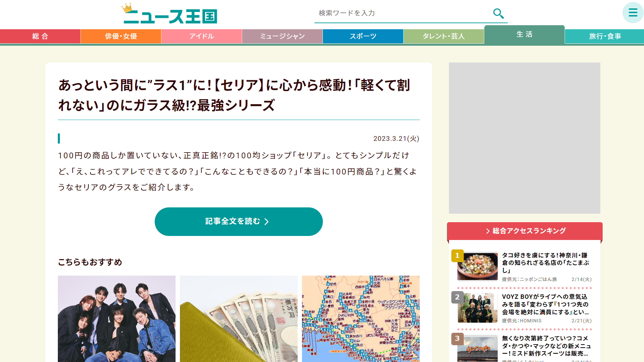Viewport: 644px width, 362px height.
Task: Open the hamburger menu
Action: (633, 13)
